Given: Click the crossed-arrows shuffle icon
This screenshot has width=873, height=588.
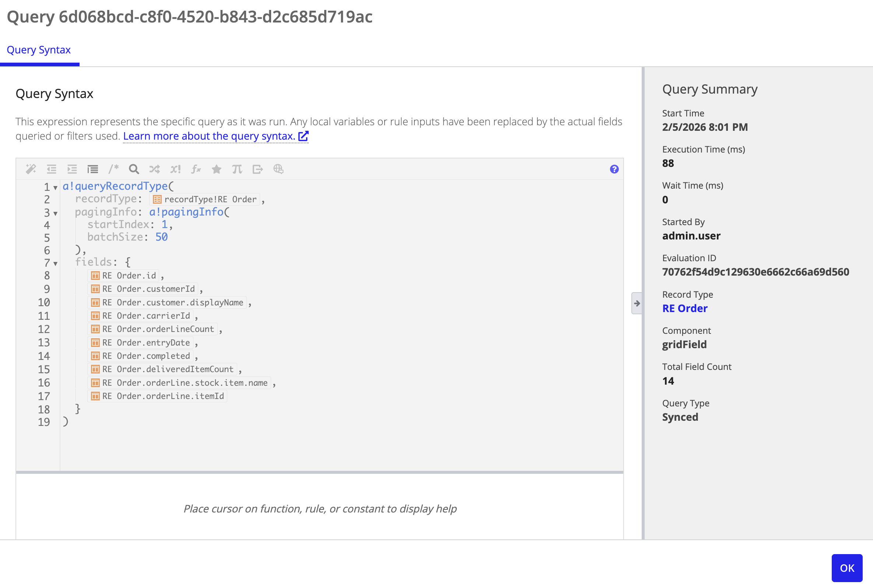Looking at the screenshot, I should [x=154, y=169].
